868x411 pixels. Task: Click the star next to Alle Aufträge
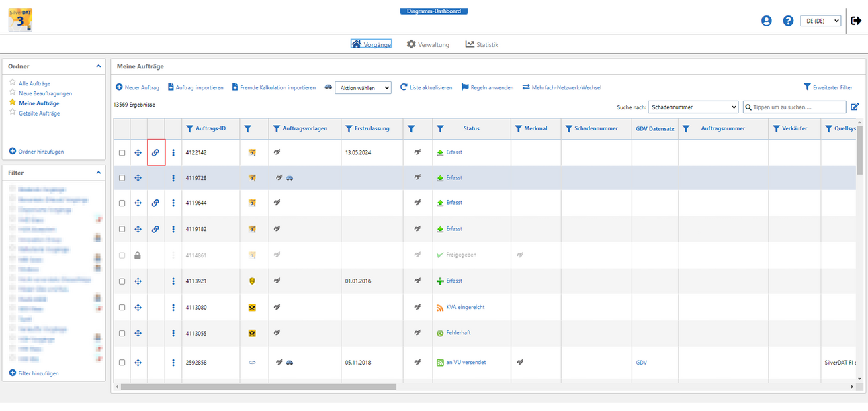click(13, 83)
